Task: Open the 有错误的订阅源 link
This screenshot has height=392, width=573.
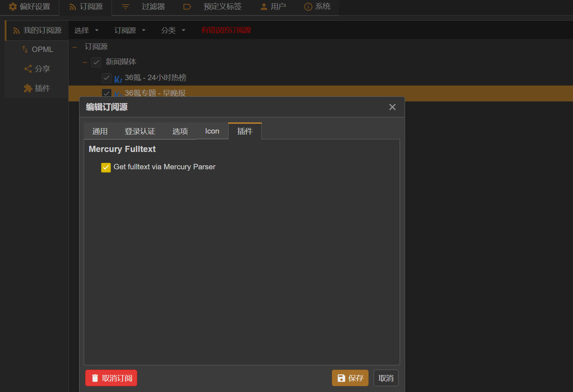Action: (226, 30)
